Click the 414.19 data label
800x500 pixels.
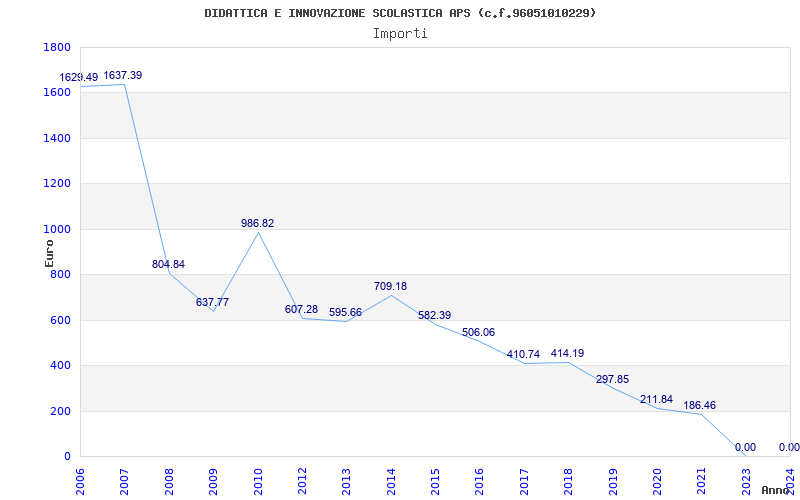(x=567, y=353)
